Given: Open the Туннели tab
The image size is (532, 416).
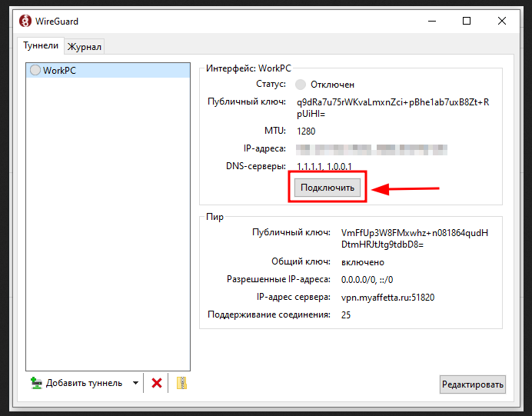Looking at the screenshot, I should [x=41, y=46].
